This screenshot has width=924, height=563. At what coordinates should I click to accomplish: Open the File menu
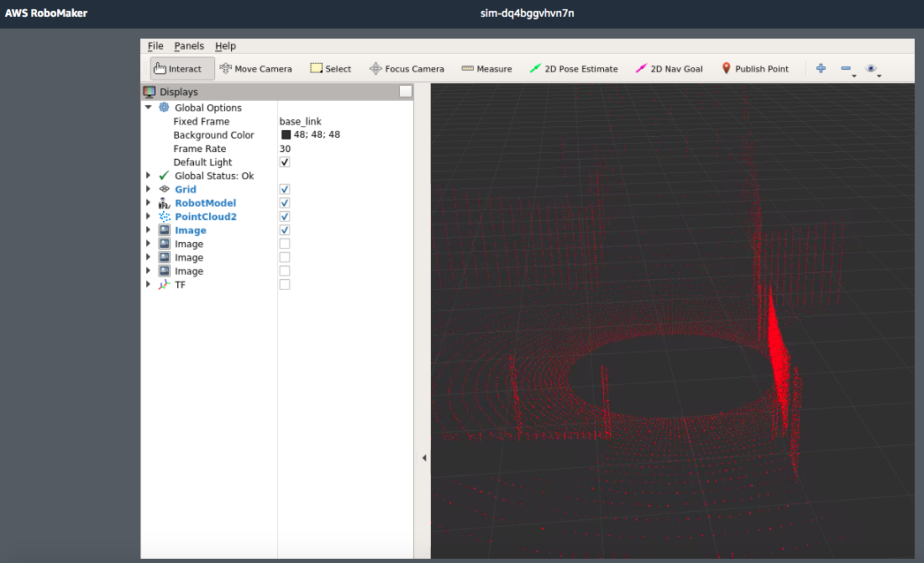click(x=155, y=46)
